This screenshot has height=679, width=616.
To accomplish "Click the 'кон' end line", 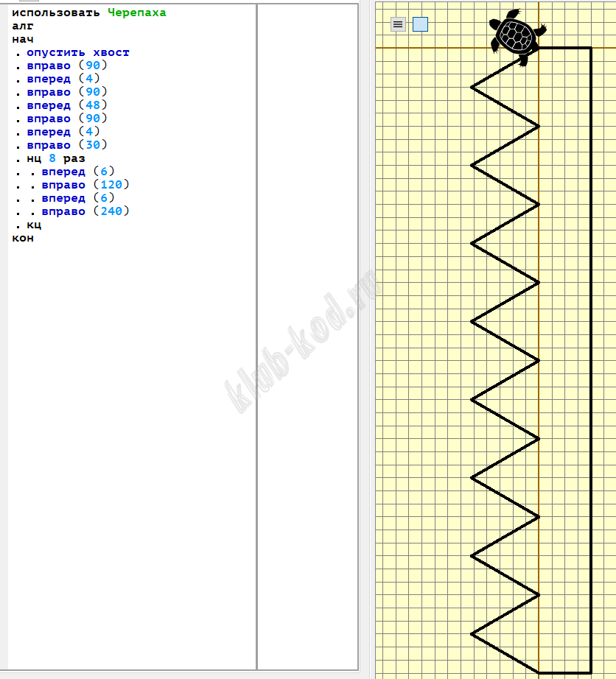I will click(23, 238).
